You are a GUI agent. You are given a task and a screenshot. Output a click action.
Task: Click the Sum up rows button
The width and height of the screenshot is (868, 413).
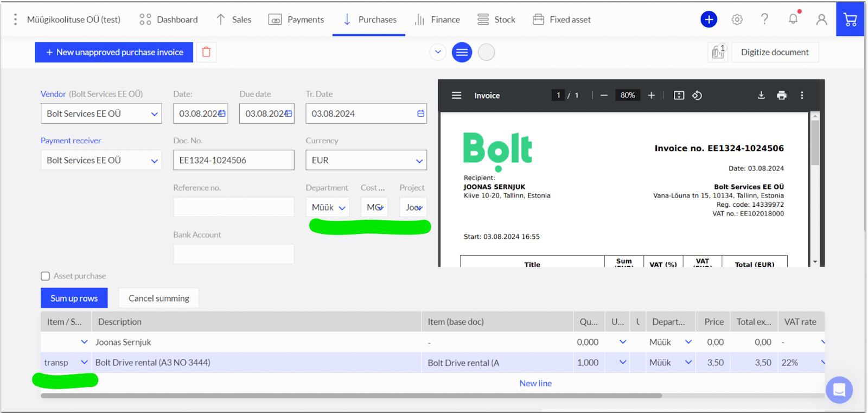click(74, 298)
